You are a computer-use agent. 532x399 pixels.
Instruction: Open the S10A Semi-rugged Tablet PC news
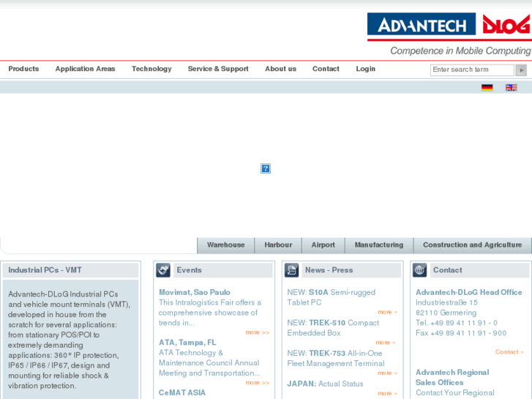331,297
